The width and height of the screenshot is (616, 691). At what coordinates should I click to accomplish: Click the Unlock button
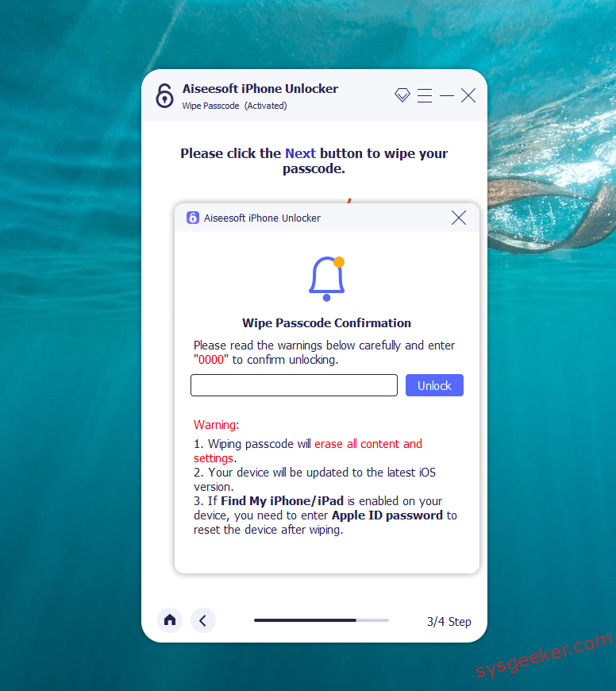coord(434,385)
